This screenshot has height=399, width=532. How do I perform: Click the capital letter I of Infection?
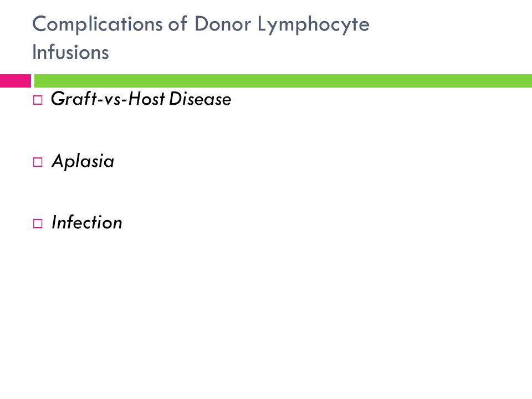pos(55,222)
